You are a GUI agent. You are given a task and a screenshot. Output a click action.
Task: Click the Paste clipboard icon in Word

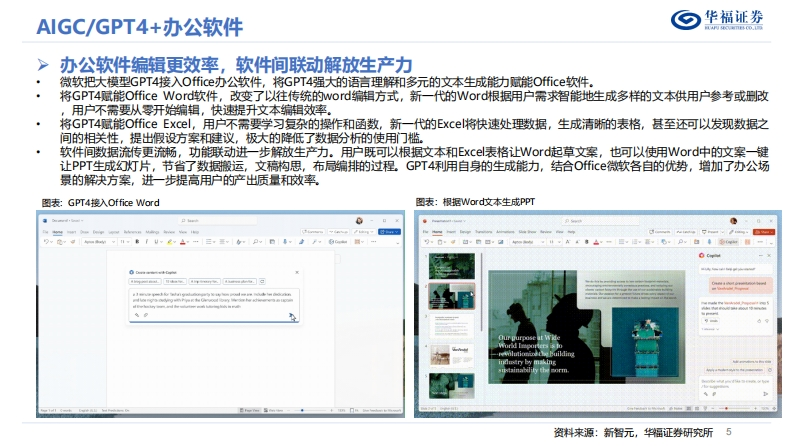tap(60, 242)
